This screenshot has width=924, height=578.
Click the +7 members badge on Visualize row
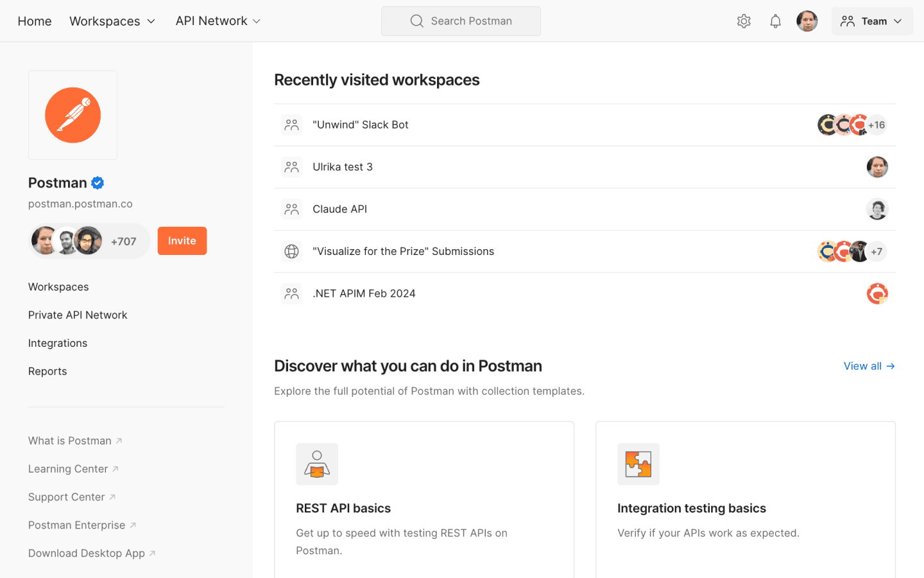click(x=877, y=251)
